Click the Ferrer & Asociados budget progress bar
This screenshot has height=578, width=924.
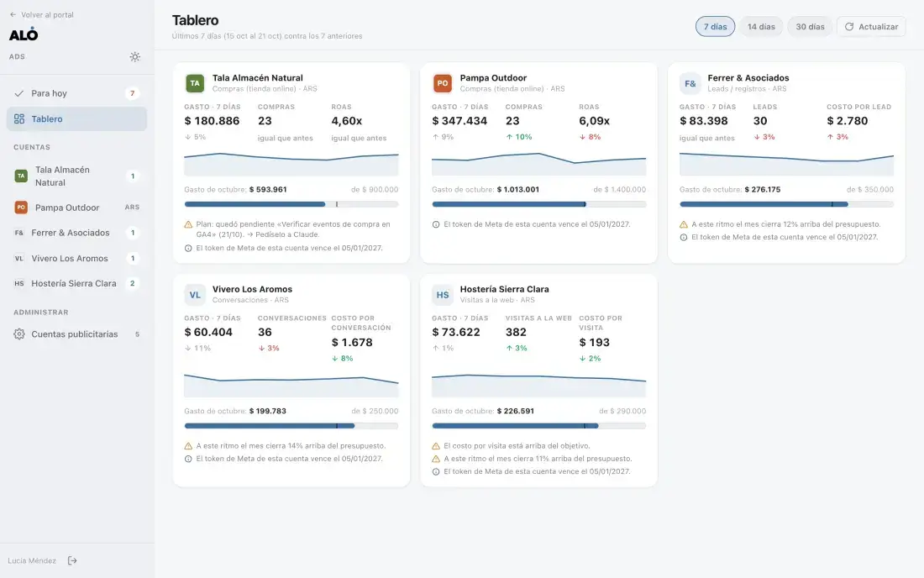pyautogui.click(x=786, y=204)
